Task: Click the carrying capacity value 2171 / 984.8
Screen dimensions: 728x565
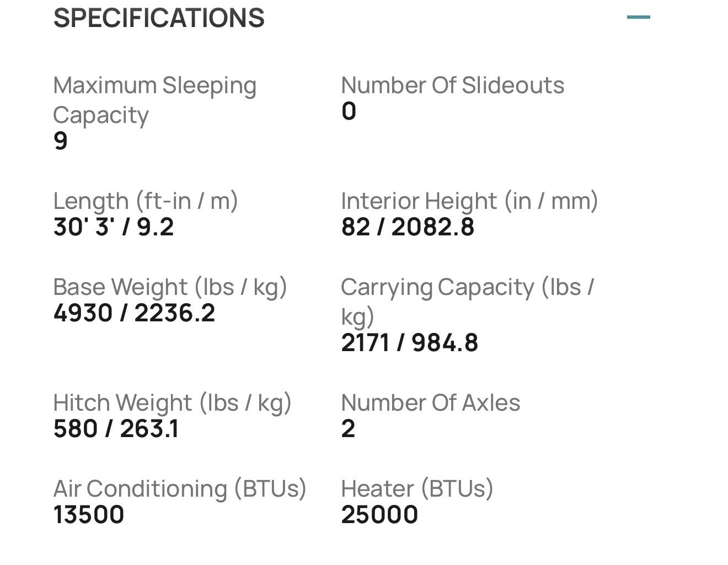Action: [409, 343]
